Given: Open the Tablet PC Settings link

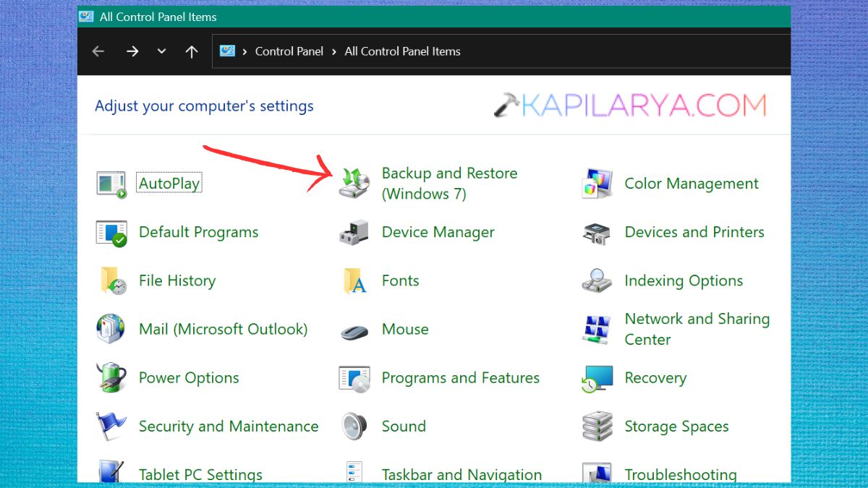Looking at the screenshot, I should point(200,474).
